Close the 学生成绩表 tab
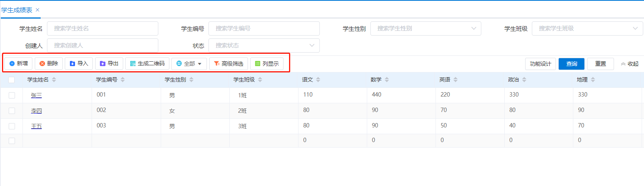 [38, 10]
